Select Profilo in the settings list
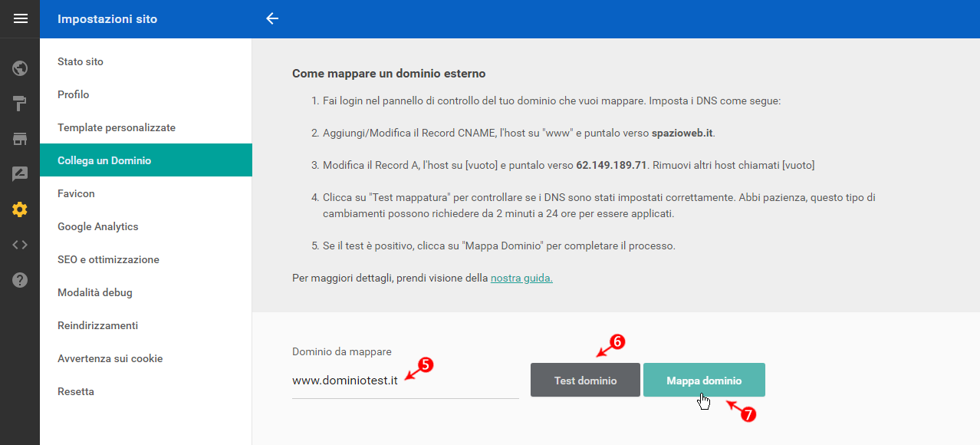The image size is (980, 445). (74, 94)
